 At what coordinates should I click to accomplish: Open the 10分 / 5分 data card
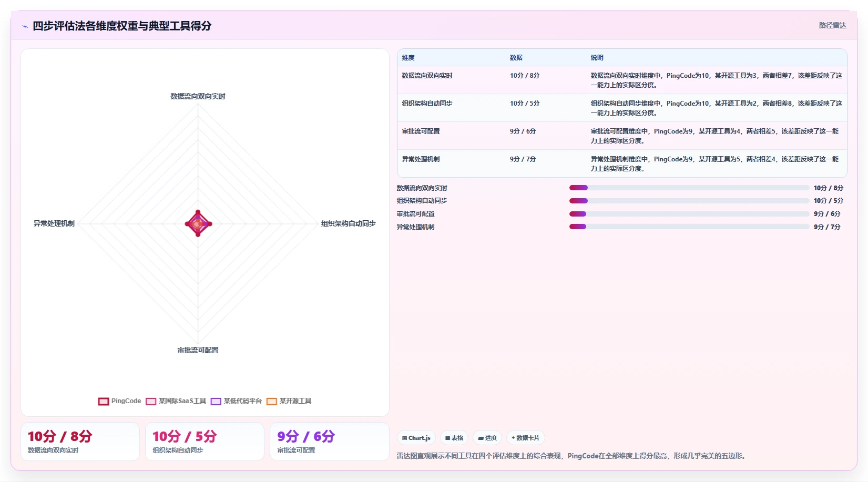205,442
